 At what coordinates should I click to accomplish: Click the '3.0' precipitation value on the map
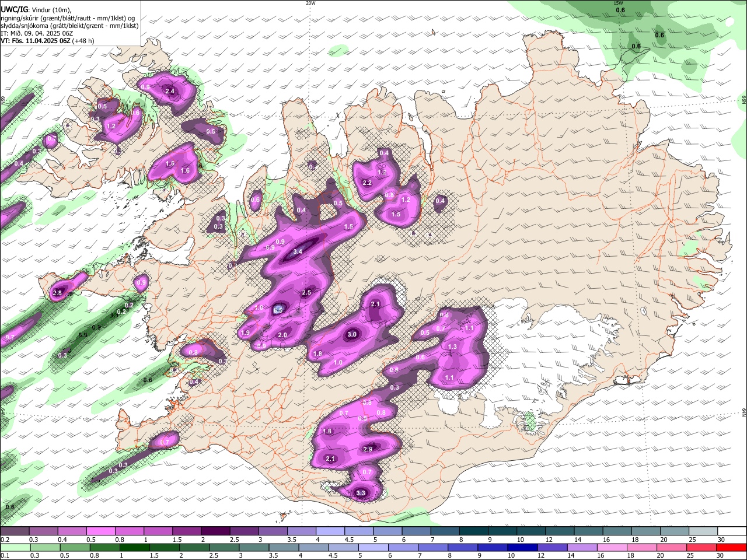[x=352, y=335]
